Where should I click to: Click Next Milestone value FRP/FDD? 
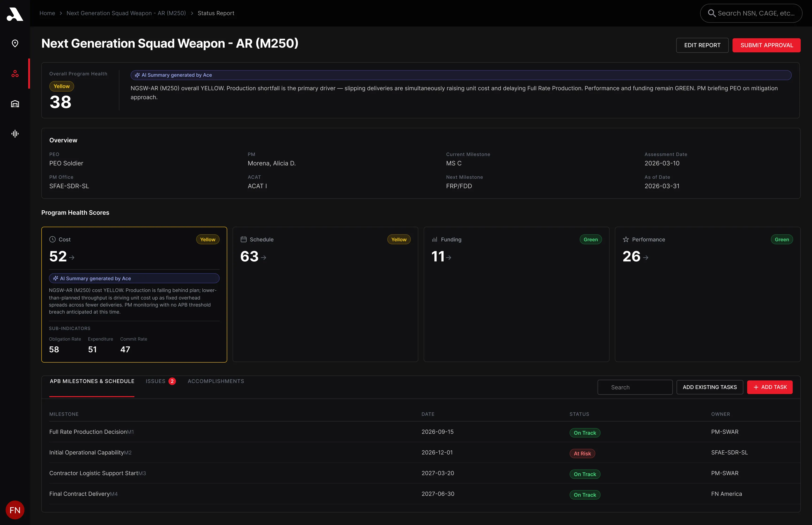point(459,186)
